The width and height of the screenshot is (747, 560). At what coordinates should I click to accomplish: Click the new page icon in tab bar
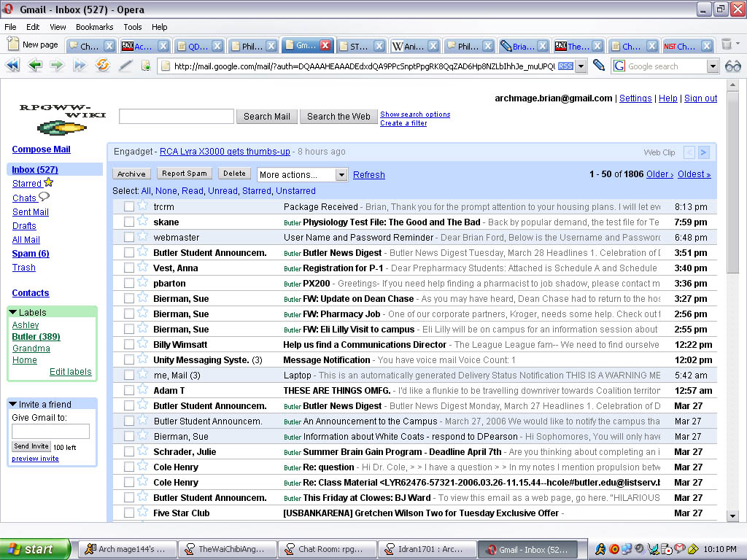coord(13,44)
